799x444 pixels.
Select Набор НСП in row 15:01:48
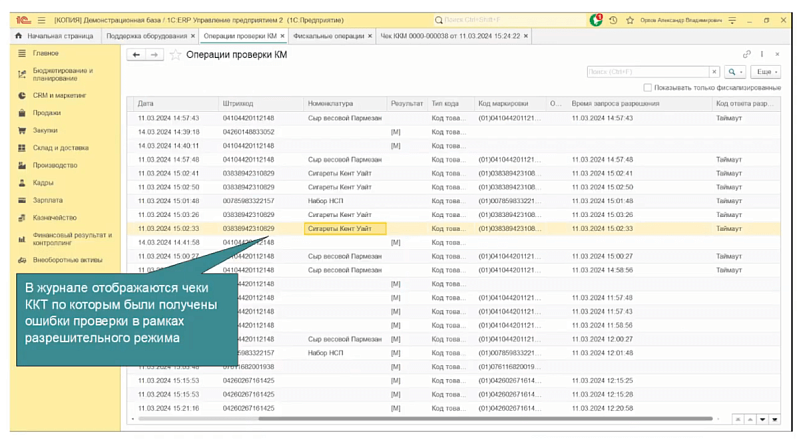tap(325, 201)
